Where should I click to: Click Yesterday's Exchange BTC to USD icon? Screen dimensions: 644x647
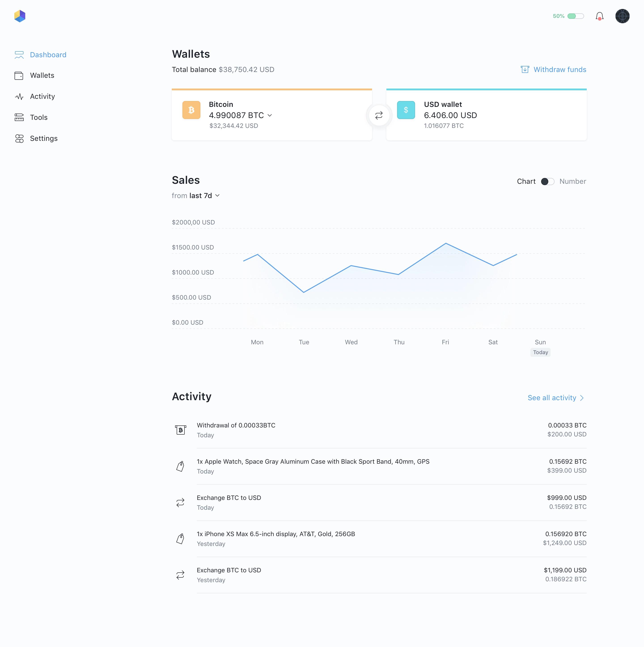click(x=180, y=575)
